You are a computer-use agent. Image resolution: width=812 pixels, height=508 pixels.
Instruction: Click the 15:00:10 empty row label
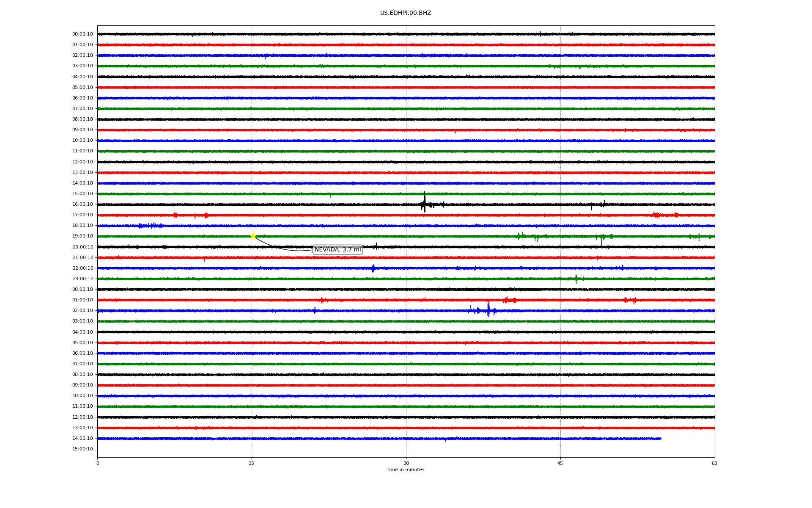(x=82, y=449)
